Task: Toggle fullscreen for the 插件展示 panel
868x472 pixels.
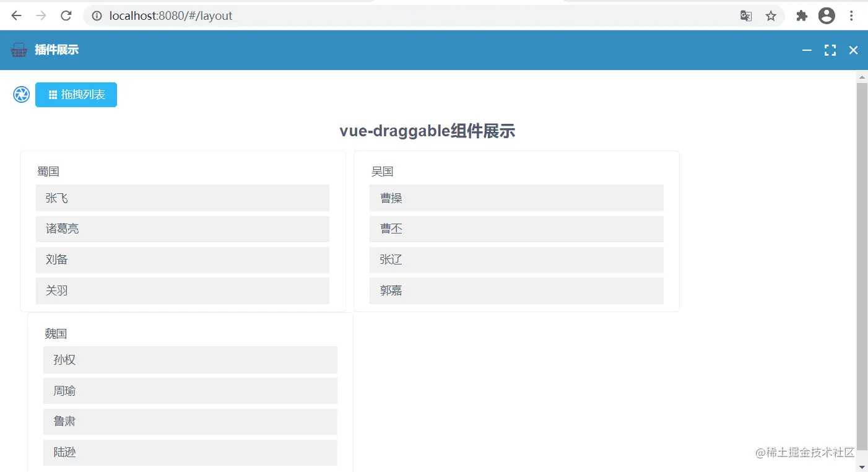Action: (830, 50)
